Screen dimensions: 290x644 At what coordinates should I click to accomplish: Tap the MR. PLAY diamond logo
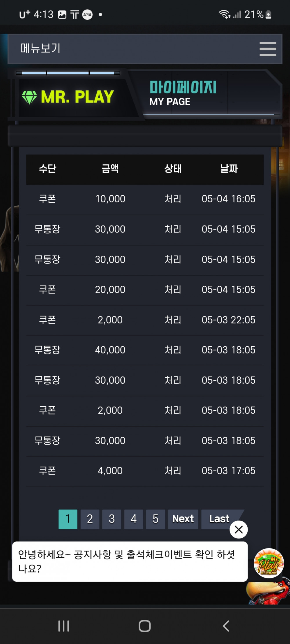coord(68,97)
